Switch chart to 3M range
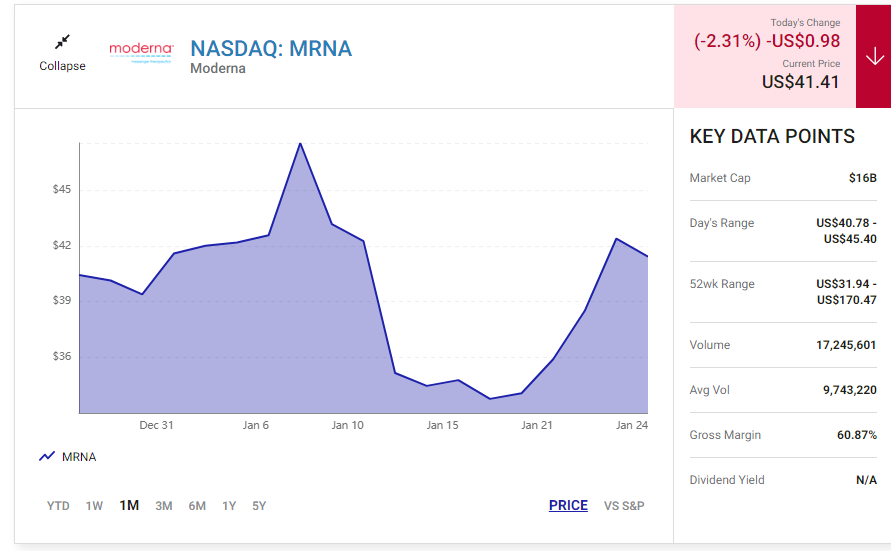 (164, 506)
